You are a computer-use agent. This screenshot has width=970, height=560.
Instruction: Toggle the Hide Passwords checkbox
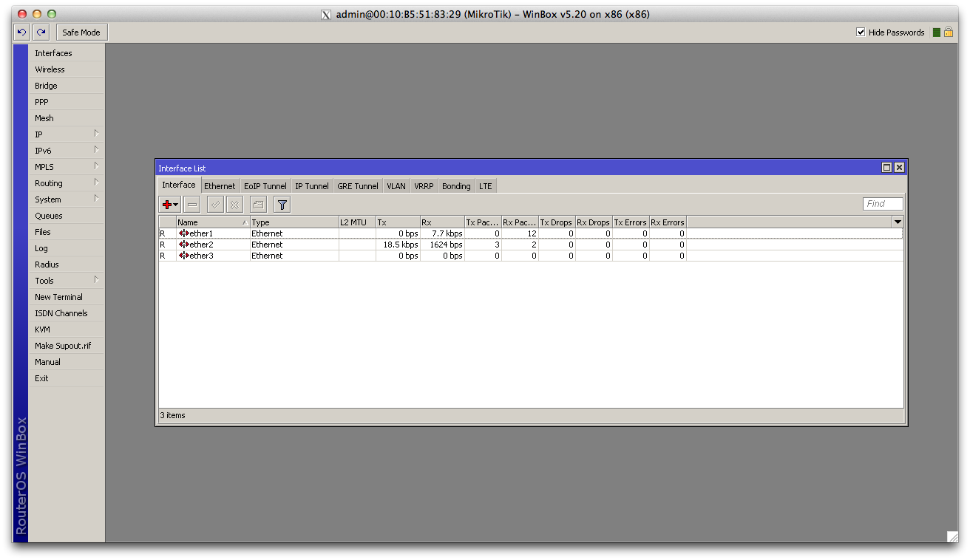click(861, 33)
